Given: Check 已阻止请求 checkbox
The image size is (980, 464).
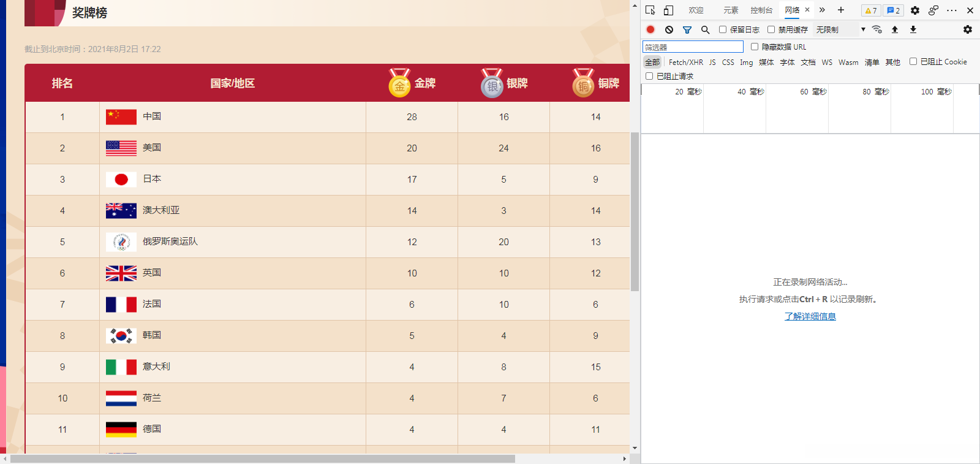Looking at the screenshot, I should click(649, 76).
